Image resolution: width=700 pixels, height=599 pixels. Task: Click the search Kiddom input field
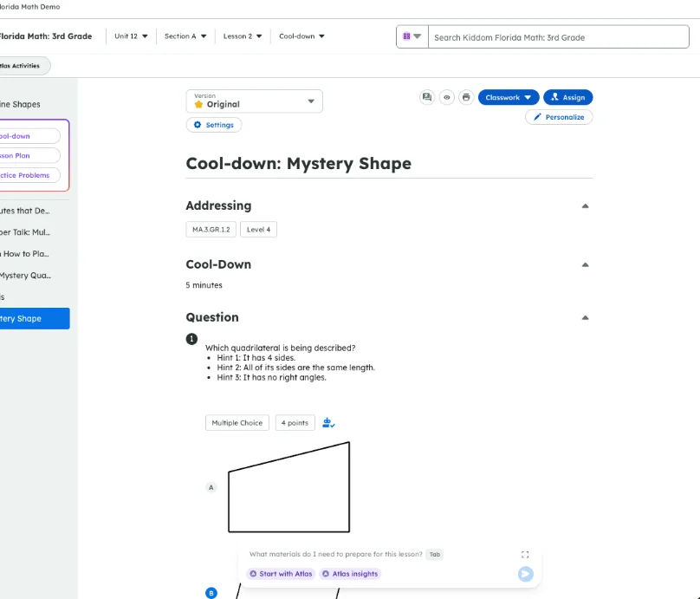(558, 37)
